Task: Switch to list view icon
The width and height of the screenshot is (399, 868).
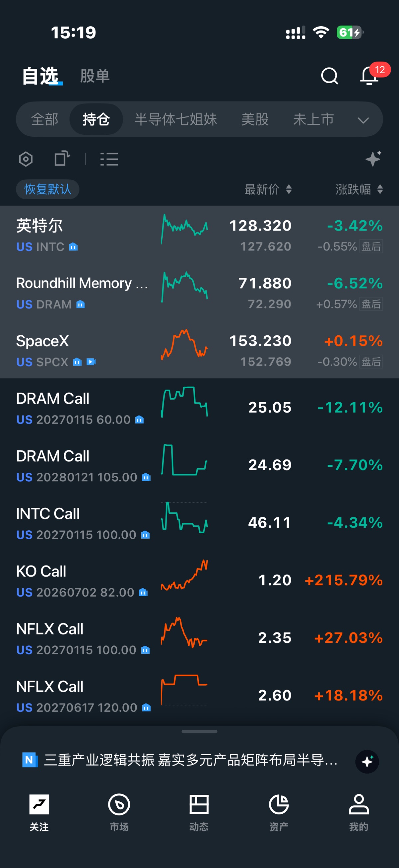Action: (x=109, y=159)
